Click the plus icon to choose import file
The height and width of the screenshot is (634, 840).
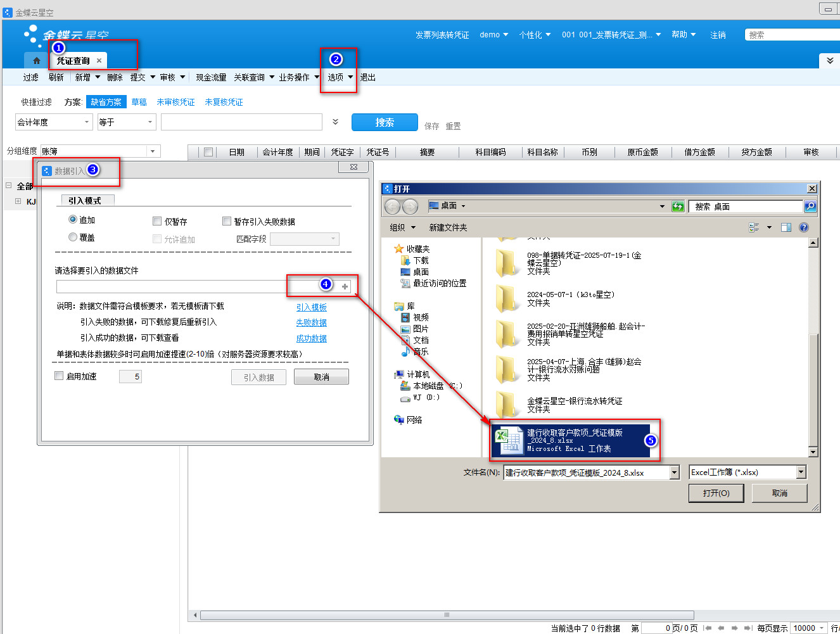pos(345,287)
